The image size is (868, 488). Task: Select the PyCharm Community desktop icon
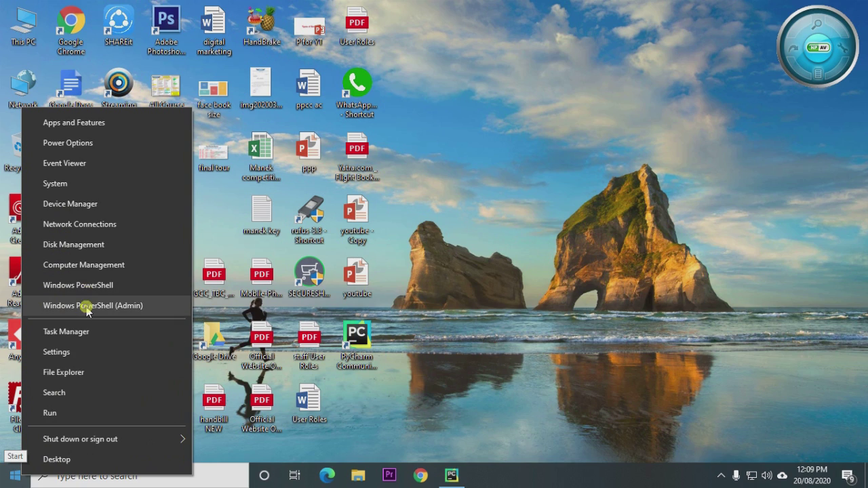[357, 346]
